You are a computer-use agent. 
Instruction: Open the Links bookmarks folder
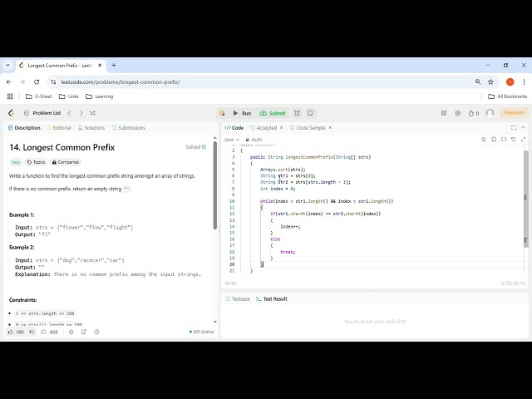69,96
